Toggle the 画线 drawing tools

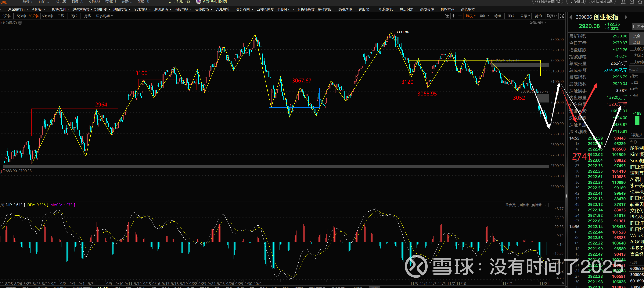[511, 16]
